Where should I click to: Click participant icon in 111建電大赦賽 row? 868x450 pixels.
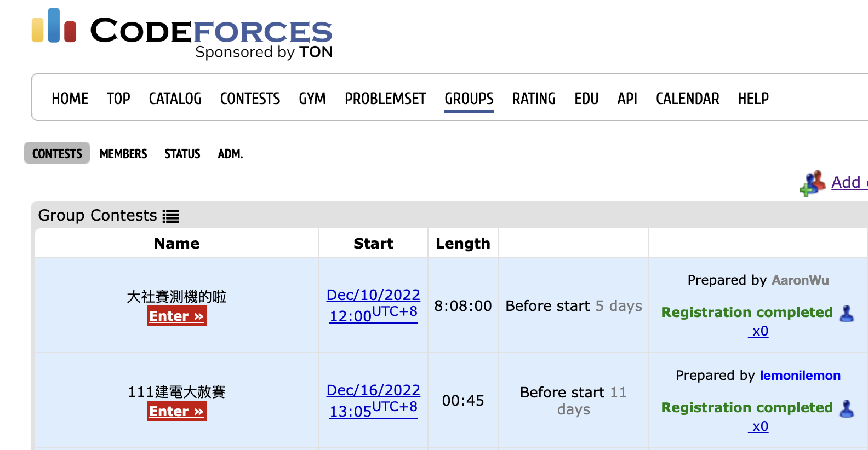coord(847,409)
